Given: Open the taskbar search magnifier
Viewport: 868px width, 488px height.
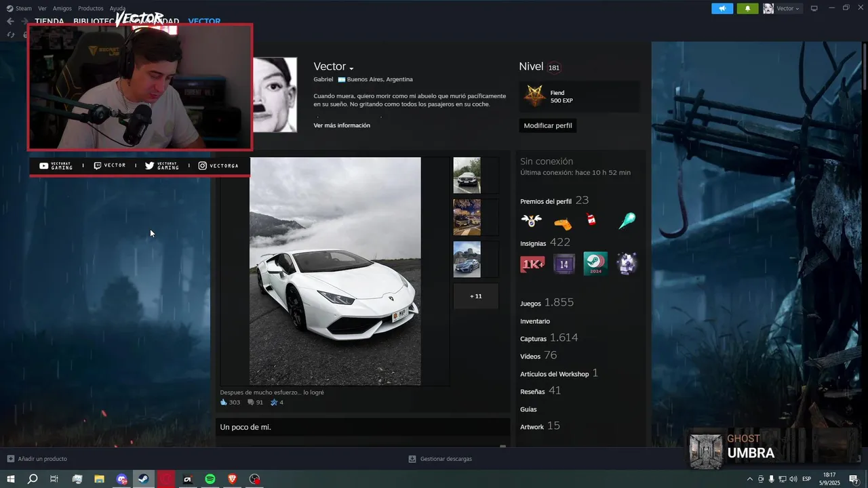Looking at the screenshot, I should [x=33, y=479].
